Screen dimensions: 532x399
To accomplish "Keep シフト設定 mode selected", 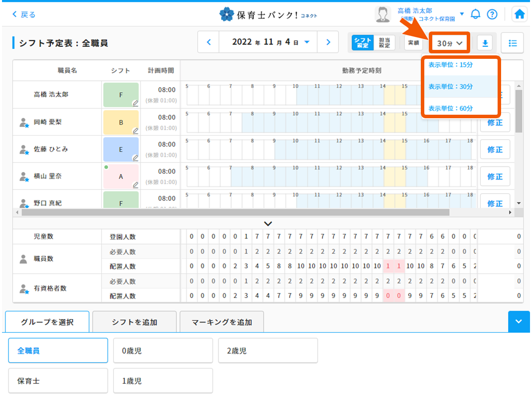I will tap(362, 43).
